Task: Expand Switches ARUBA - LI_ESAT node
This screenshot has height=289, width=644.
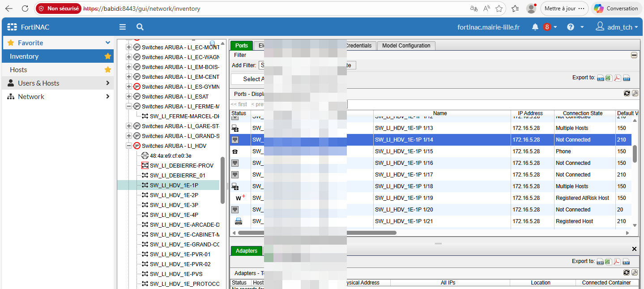Action: tap(129, 96)
